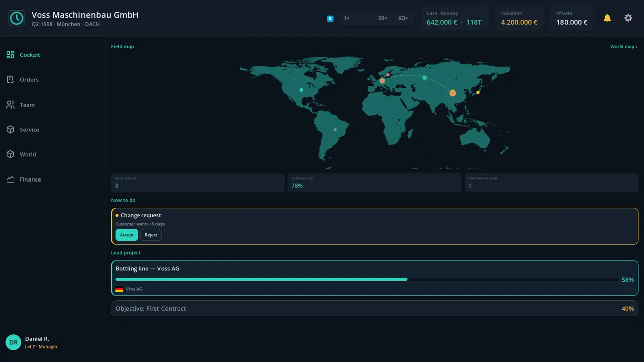Image resolution: width=644 pixels, height=362 pixels.
Task: Click the Team people icon
Action: 10,105
